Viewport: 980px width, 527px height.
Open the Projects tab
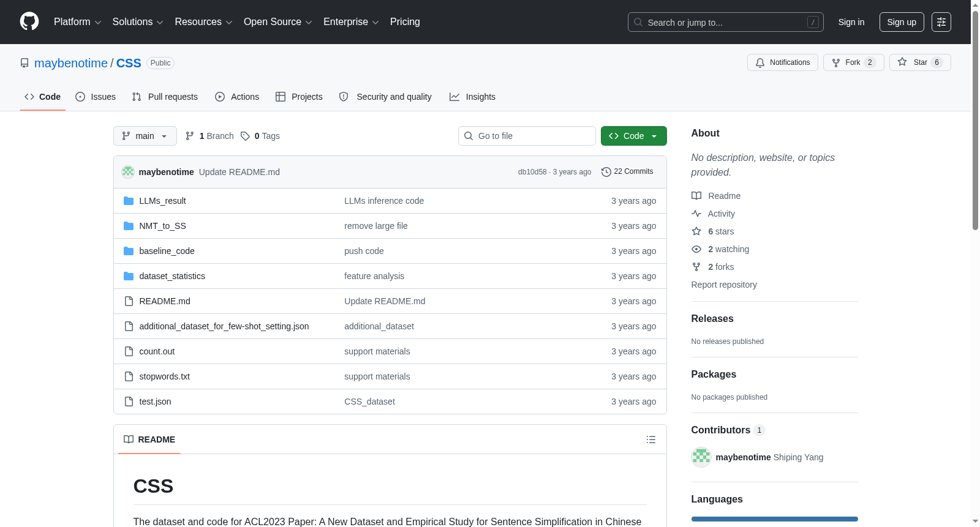click(x=299, y=97)
